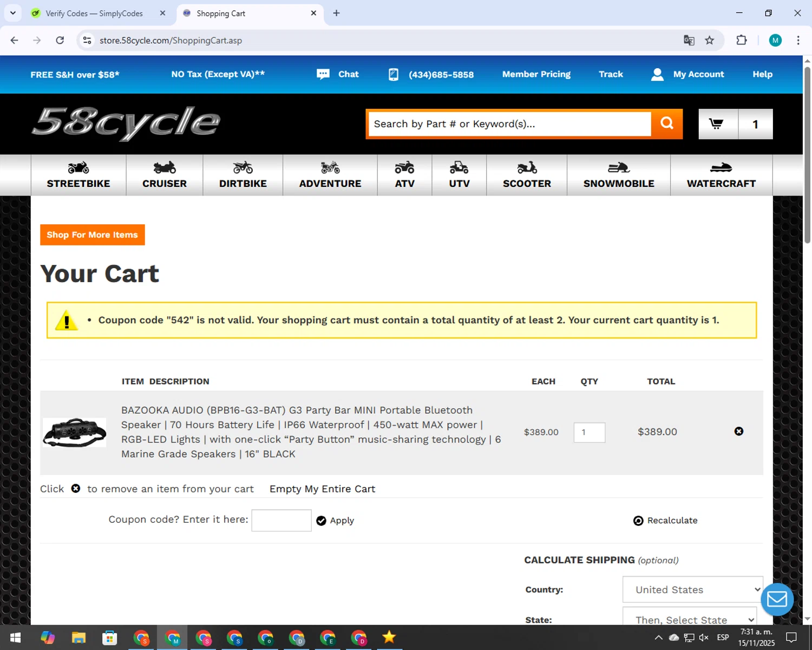Screen dimensions: 812x650
Task: Remove the Bazooka speaker with the X icon
Action: [x=739, y=431]
